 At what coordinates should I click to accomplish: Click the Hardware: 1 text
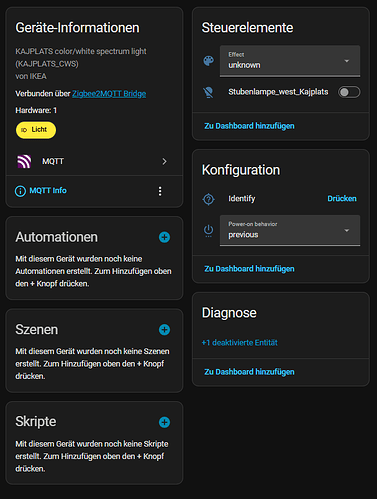36,110
